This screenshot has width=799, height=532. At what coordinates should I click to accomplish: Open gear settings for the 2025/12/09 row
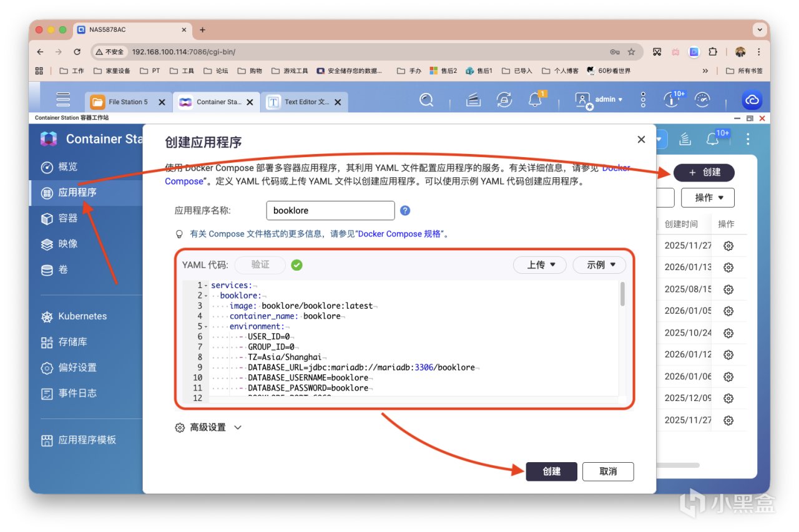coord(728,399)
